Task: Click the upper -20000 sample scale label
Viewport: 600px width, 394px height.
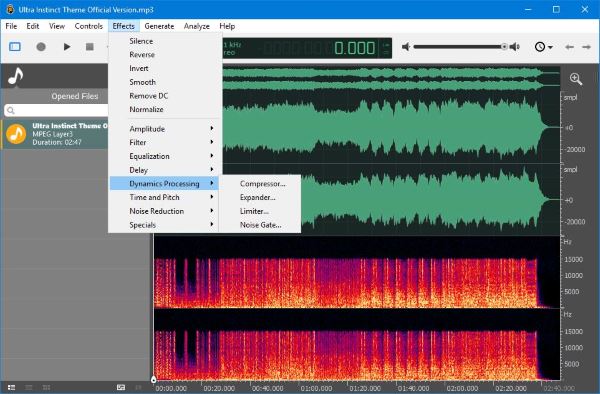Action: pyautogui.click(x=574, y=150)
